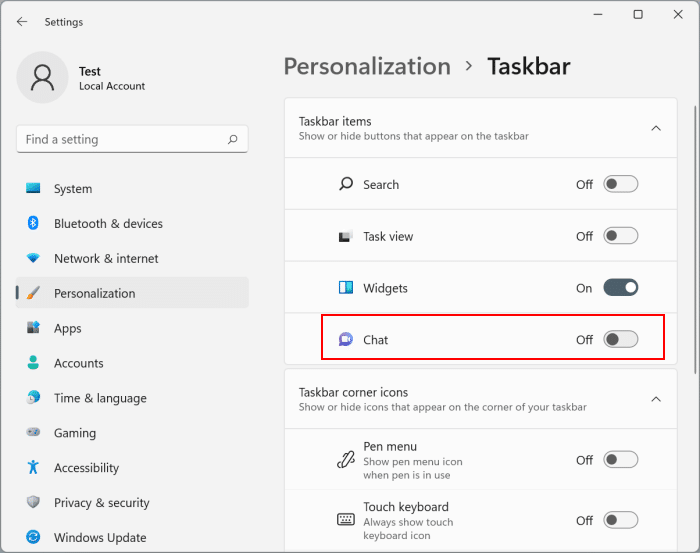
Task: Click the Apps icon in sidebar
Action: click(33, 328)
